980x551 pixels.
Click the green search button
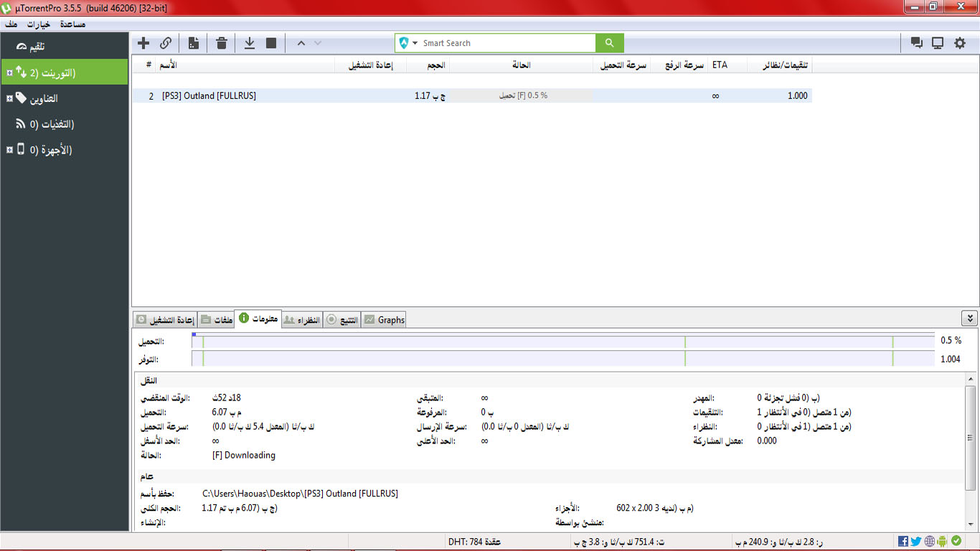(609, 43)
